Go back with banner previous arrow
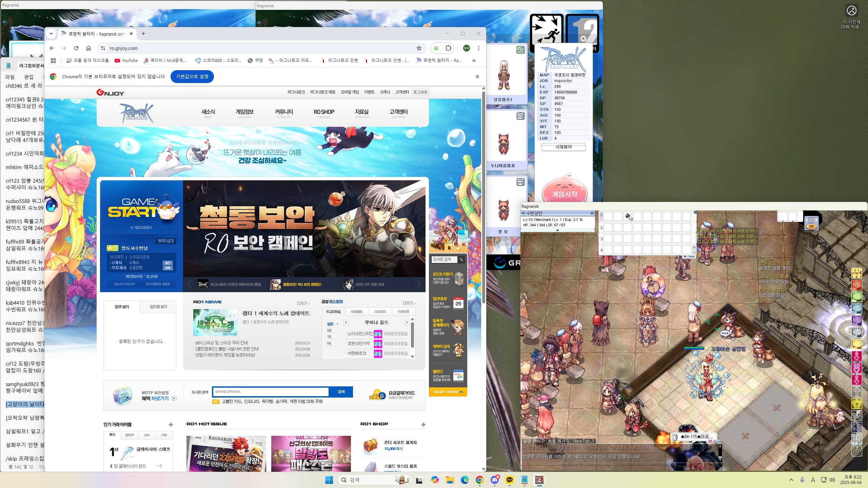868x488 pixels. [x=189, y=285]
